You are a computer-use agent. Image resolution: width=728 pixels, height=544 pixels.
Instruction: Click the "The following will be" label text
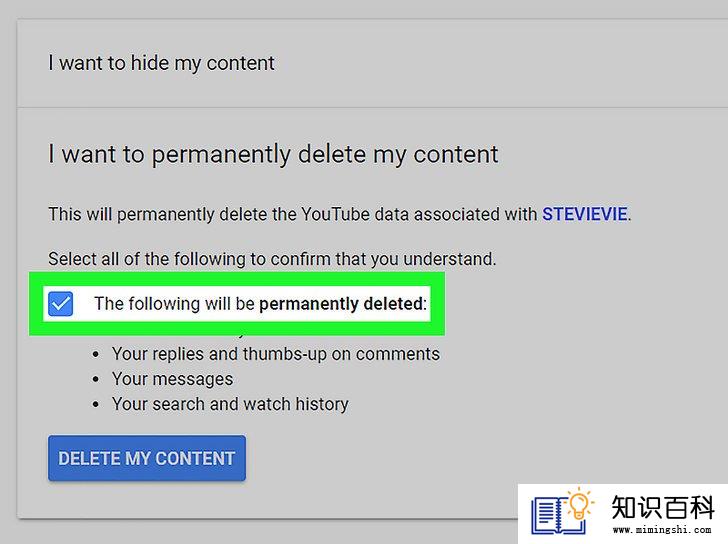[175, 304]
